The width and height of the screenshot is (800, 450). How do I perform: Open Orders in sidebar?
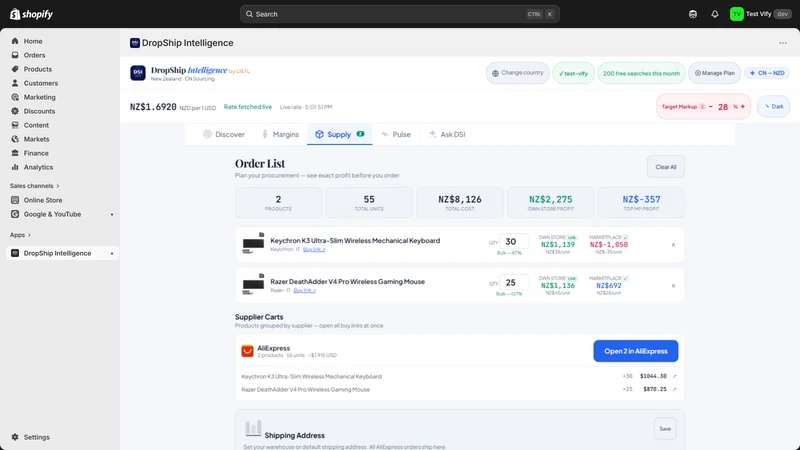34,55
